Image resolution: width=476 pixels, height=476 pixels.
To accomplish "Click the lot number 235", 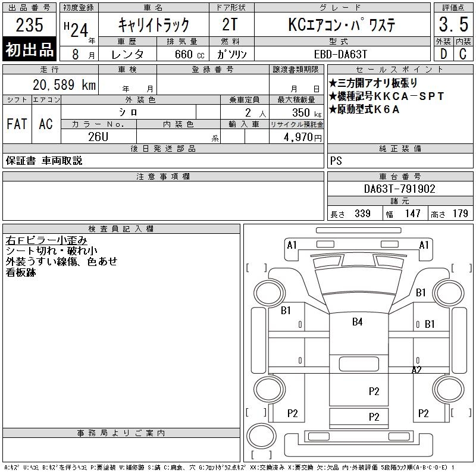I will point(29,25).
